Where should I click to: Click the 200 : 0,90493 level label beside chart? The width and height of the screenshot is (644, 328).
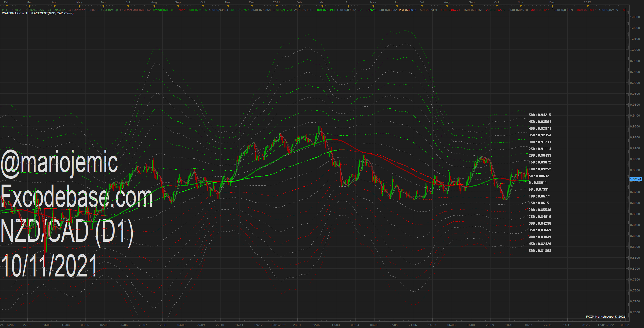540,156
